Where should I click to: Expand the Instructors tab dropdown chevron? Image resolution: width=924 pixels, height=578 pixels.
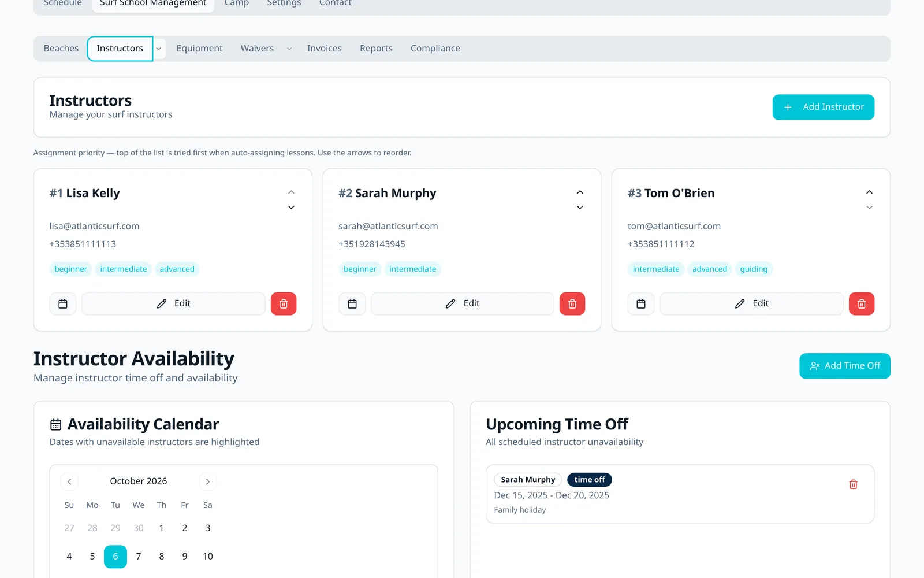click(x=159, y=49)
